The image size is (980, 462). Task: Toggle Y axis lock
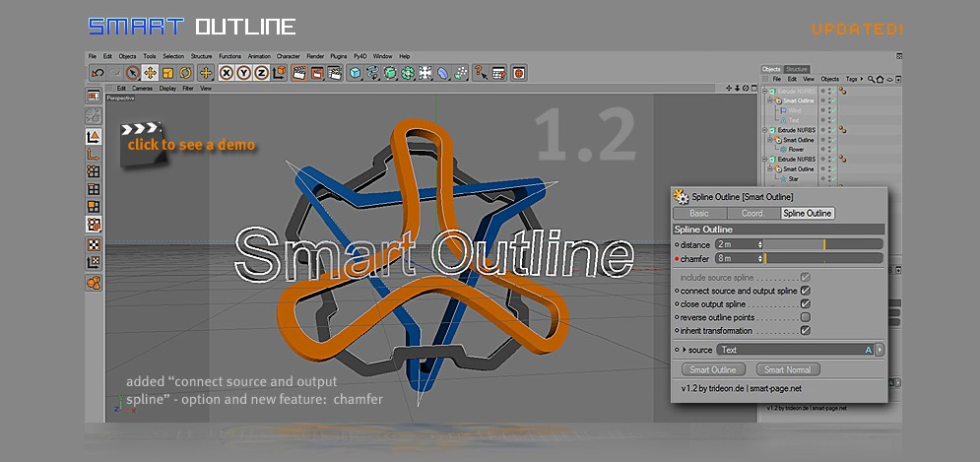243,73
